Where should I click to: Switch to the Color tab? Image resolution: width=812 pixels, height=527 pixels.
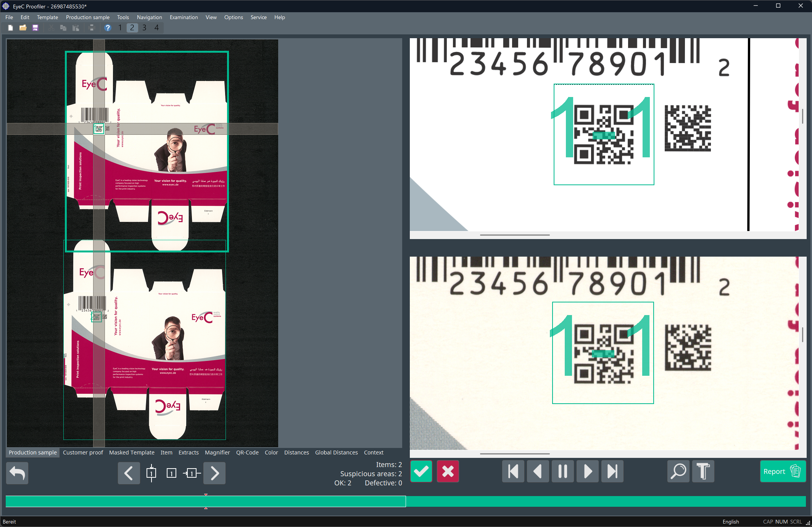(271, 453)
